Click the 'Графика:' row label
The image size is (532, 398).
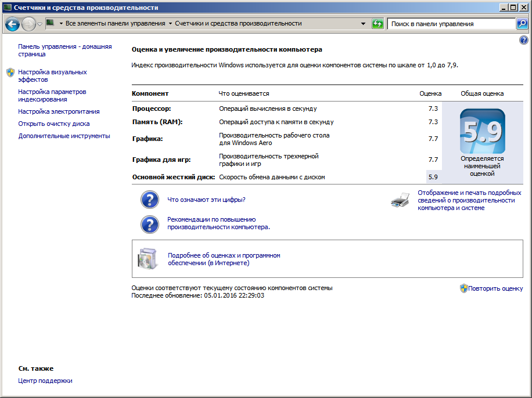click(148, 139)
